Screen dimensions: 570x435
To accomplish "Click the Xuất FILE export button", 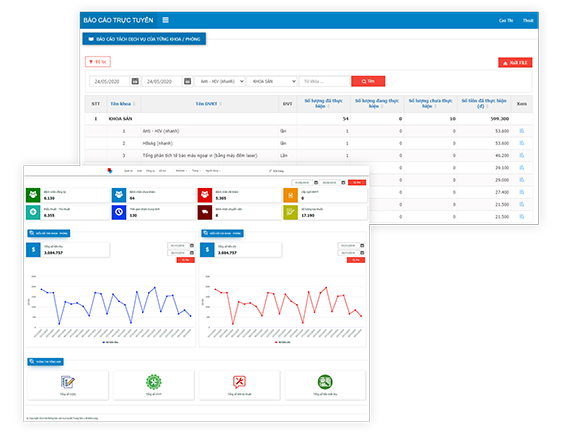I will (515, 63).
